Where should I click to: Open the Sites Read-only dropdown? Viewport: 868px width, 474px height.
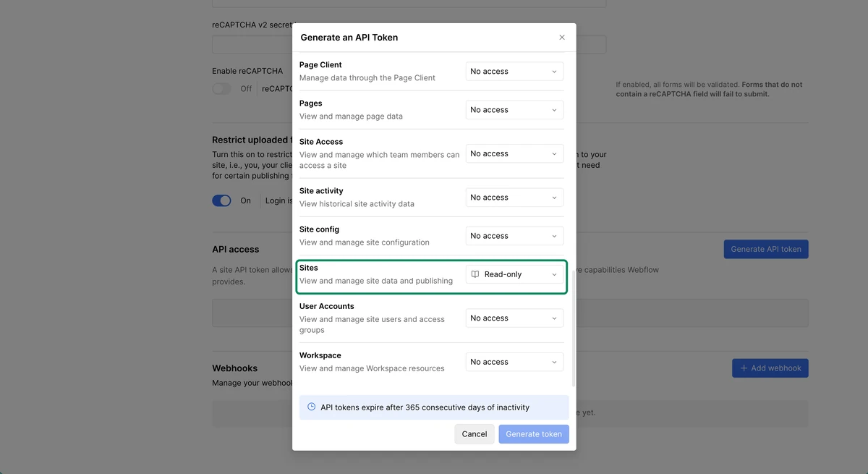514,274
